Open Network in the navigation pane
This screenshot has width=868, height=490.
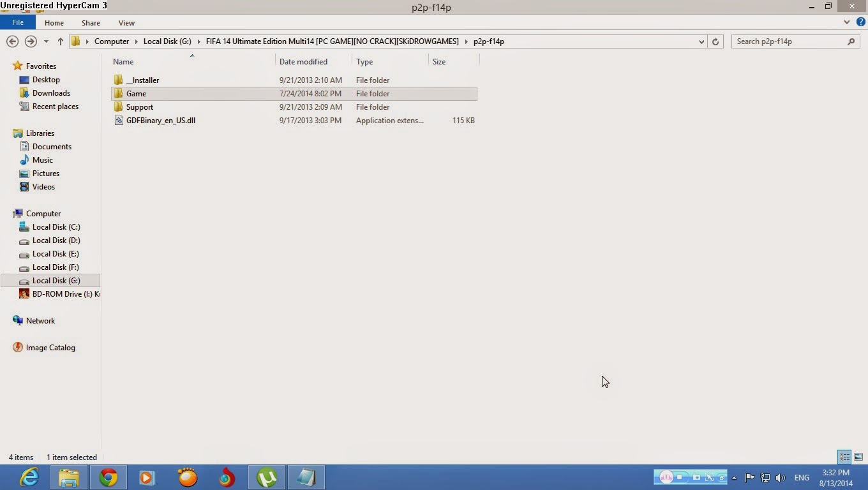(x=40, y=321)
